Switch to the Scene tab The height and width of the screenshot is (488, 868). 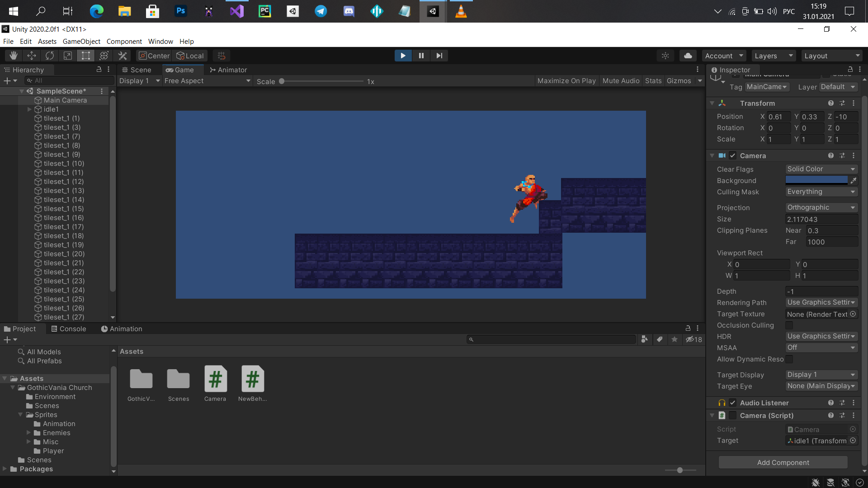click(x=137, y=70)
